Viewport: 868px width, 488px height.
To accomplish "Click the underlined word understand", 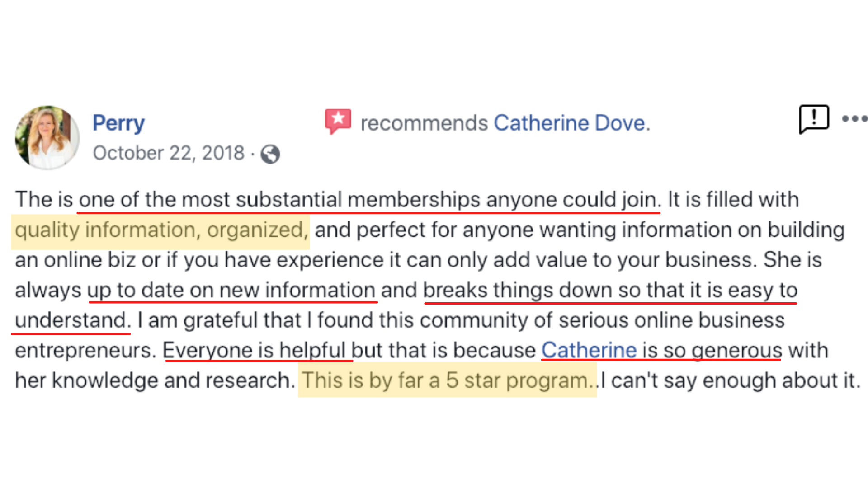I will 73,320.
